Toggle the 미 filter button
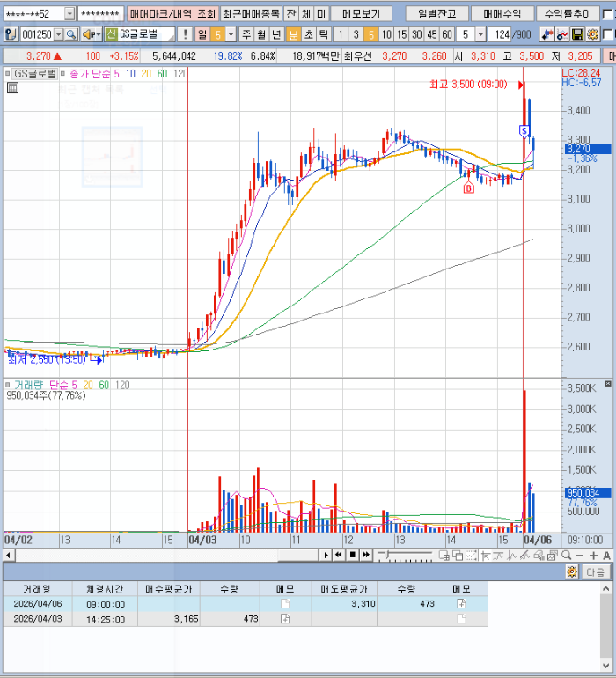The height and width of the screenshot is (678, 616). coord(320,14)
